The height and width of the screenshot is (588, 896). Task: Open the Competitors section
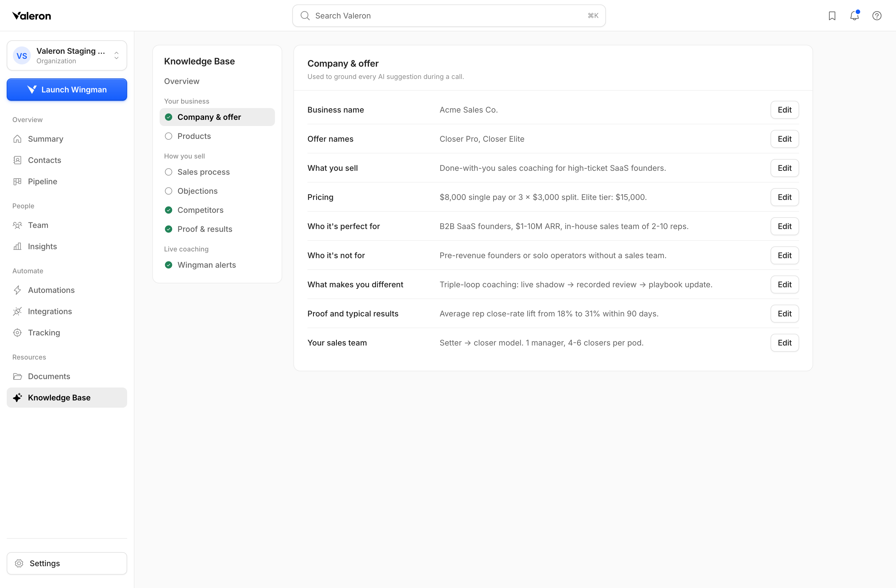point(217,210)
